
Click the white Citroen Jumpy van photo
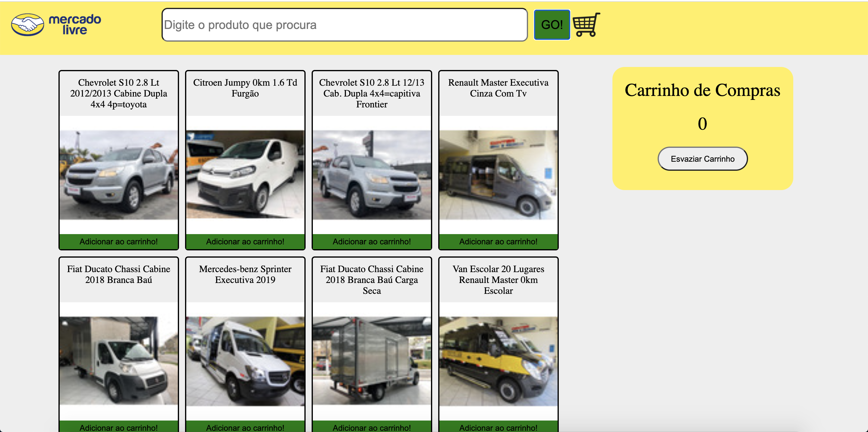coord(245,175)
